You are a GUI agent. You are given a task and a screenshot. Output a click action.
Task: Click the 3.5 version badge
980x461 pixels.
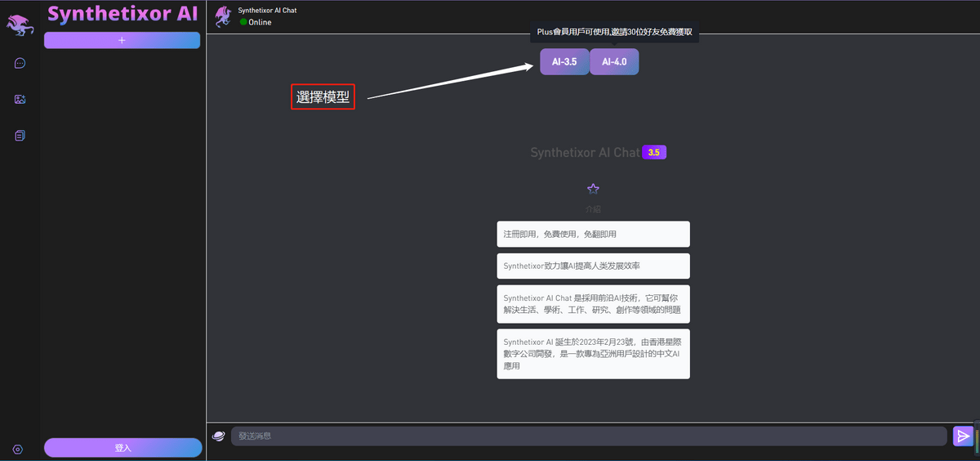pos(654,152)
